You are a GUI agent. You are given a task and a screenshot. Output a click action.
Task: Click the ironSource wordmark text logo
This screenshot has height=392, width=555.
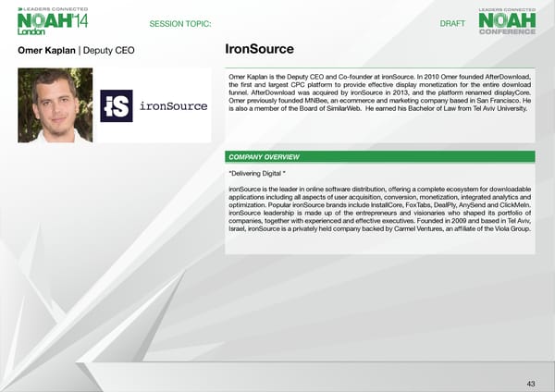(173, 105)
